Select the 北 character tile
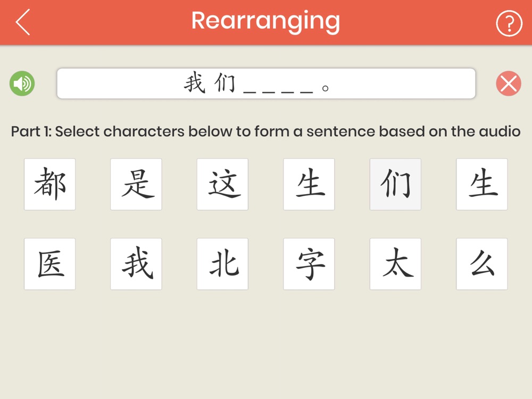This screenshot has width=532, height=399. [x=222, y=264]
